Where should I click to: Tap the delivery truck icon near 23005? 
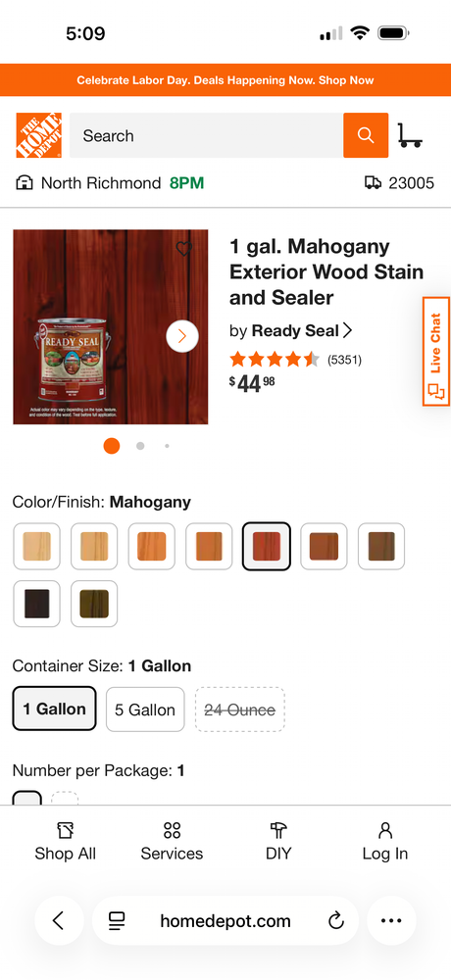tap(373, 183)
